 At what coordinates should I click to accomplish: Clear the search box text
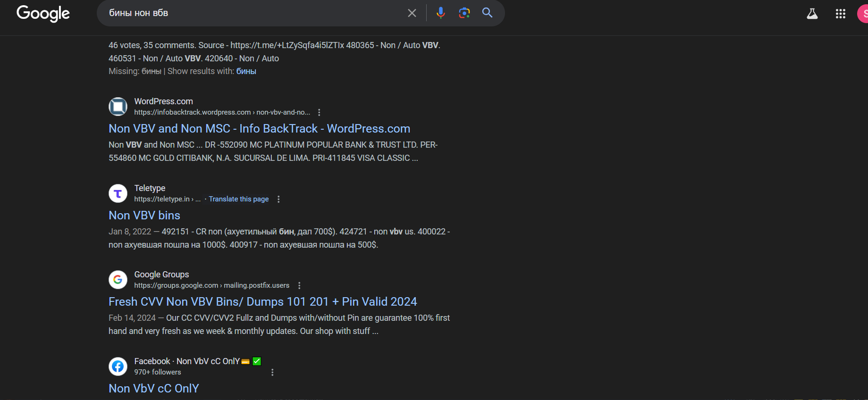coord(412,13)
